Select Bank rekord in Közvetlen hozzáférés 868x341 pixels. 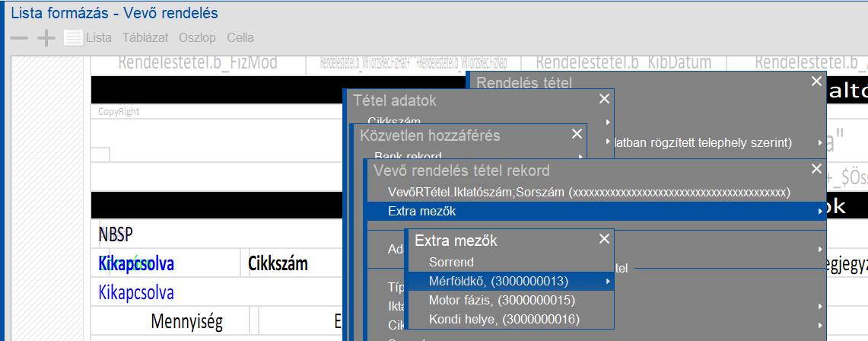pyautogui.click(x=408, y=155)
